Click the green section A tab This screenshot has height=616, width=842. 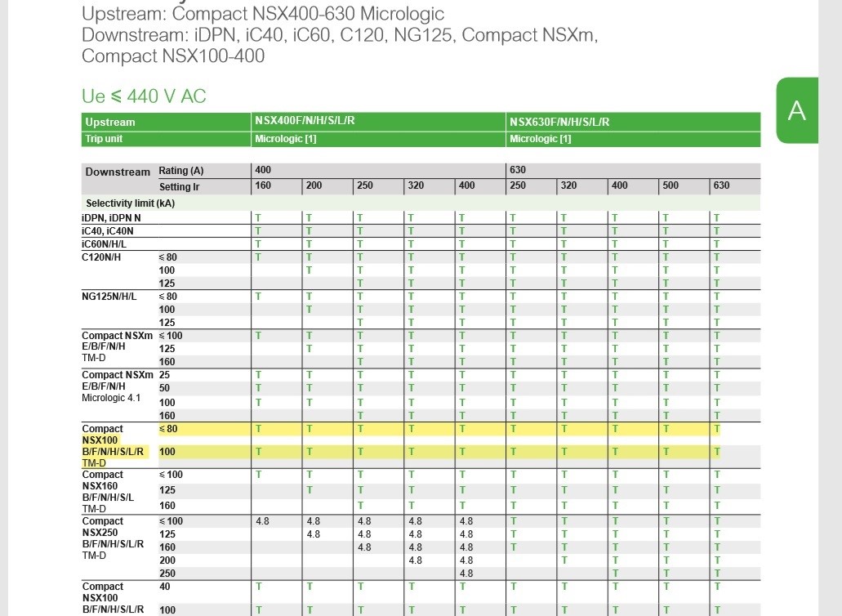797,110
